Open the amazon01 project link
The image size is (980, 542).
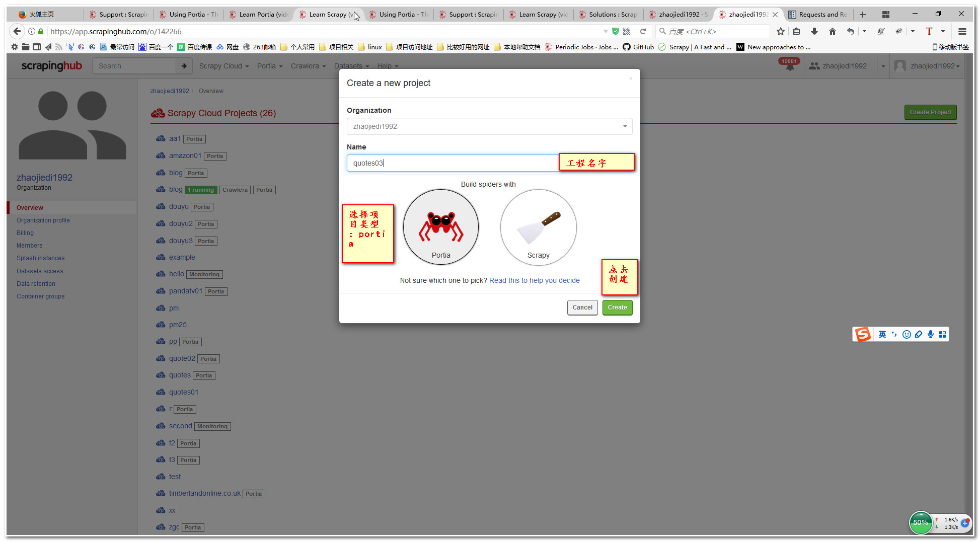click(185, 156)
